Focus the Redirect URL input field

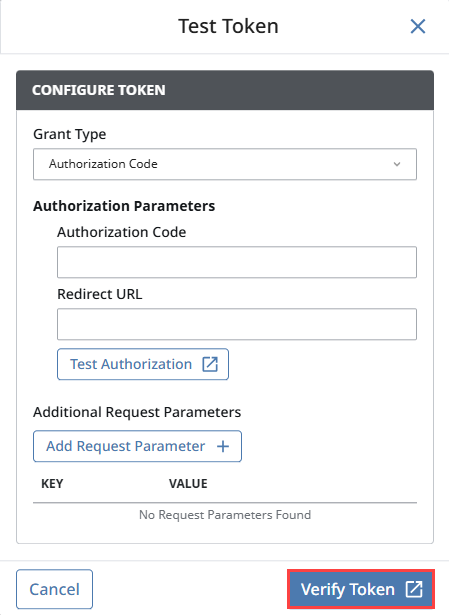pyautogui.click(x=237, y=324)
